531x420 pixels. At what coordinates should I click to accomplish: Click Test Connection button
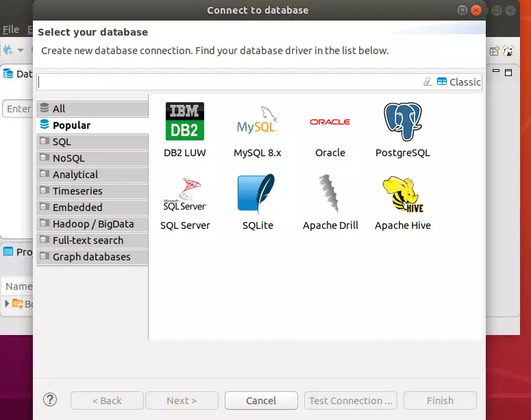(x=351, y=401)
